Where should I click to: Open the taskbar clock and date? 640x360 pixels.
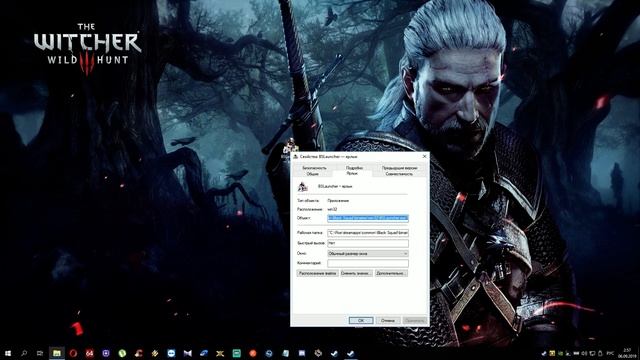click(627, 353)
